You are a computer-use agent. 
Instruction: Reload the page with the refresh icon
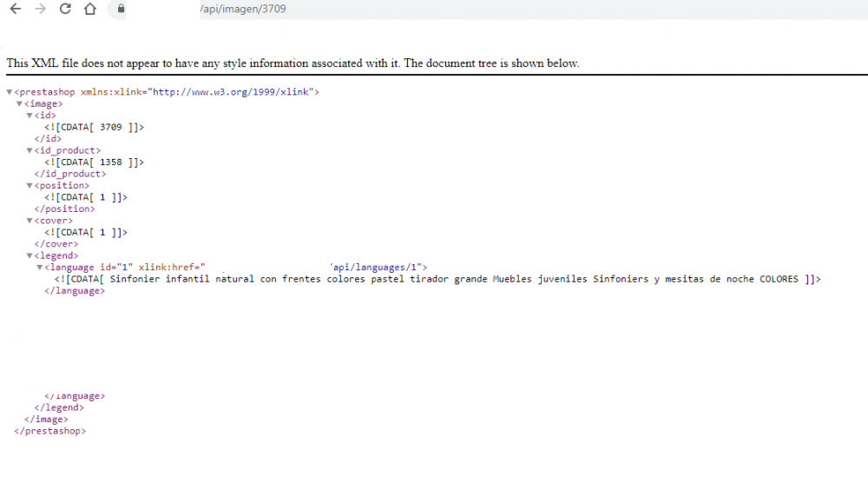point(65,9)
